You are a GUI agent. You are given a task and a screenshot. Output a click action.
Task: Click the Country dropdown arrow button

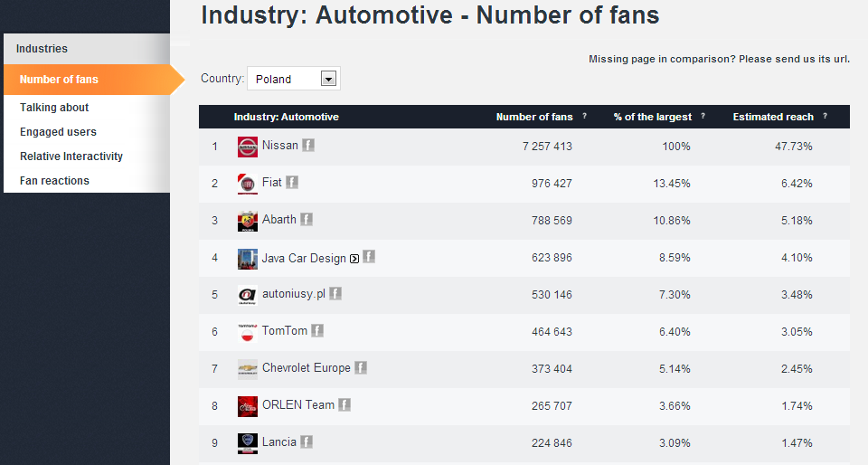[x=329, y=80]
